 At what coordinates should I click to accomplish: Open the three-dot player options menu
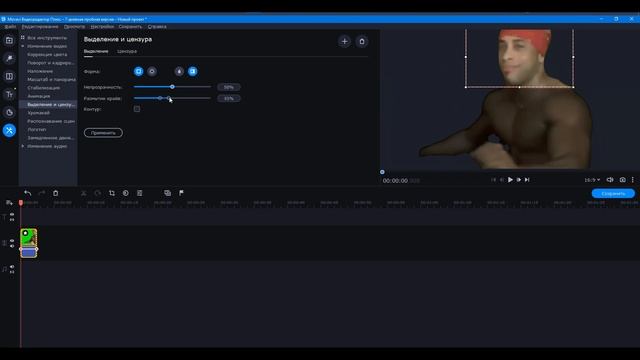pyautogui.click(x=633, y=180)
